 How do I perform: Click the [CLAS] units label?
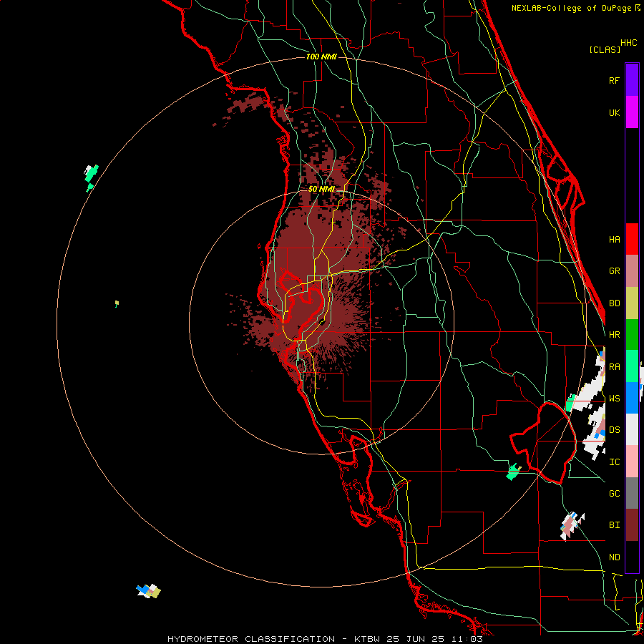605,49
